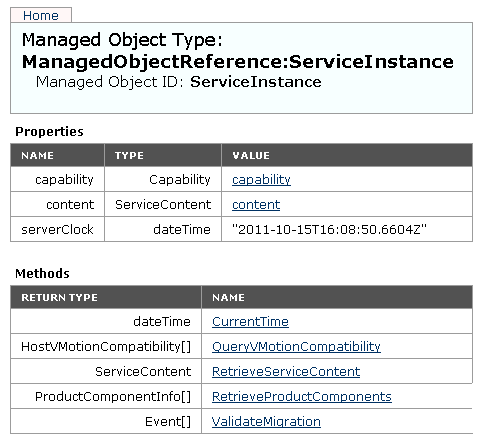Click the ServiceContent type cell in Properties

click(x=163, y=204)
